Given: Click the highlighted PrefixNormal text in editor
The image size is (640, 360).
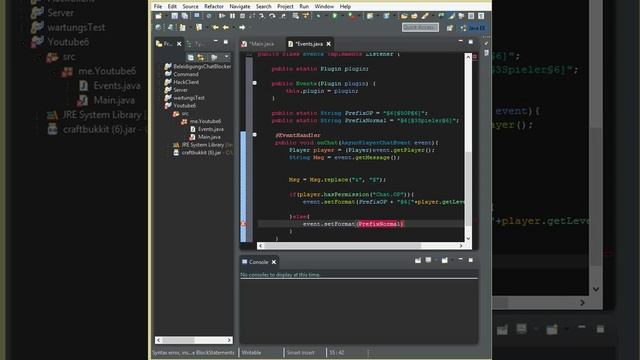Looking at the screenshot, I should [x=380, y=224].
